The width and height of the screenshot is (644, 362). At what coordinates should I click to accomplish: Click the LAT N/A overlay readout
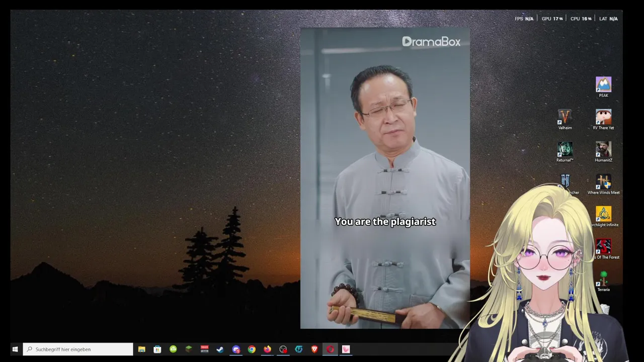[x=608, y=19]
